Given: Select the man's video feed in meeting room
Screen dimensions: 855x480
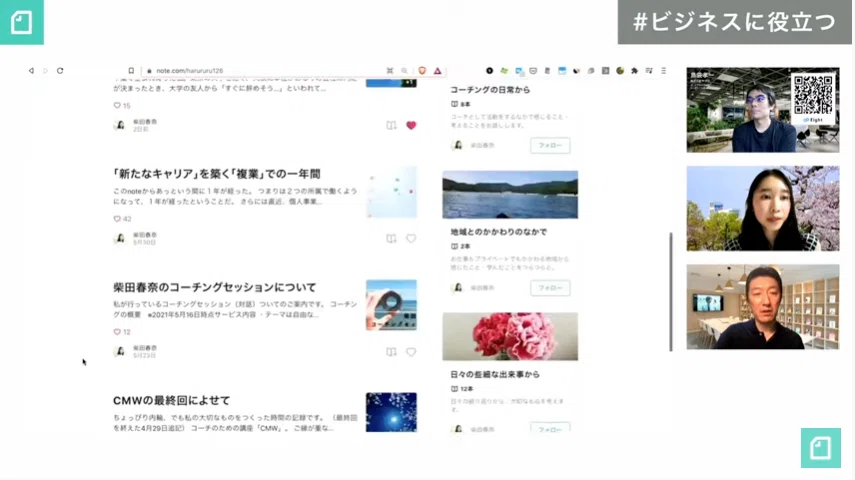Looking at the screenshot, I should 763,307.
